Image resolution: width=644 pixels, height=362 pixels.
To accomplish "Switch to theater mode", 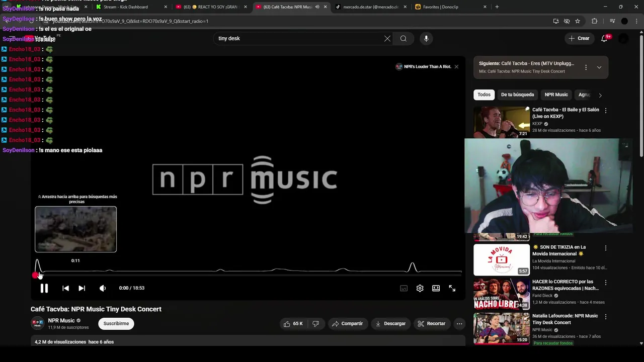I will point(436,288).
